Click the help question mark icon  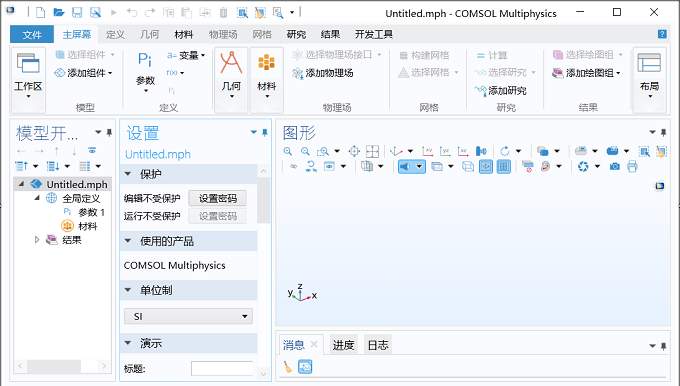(x=662, y=34)
